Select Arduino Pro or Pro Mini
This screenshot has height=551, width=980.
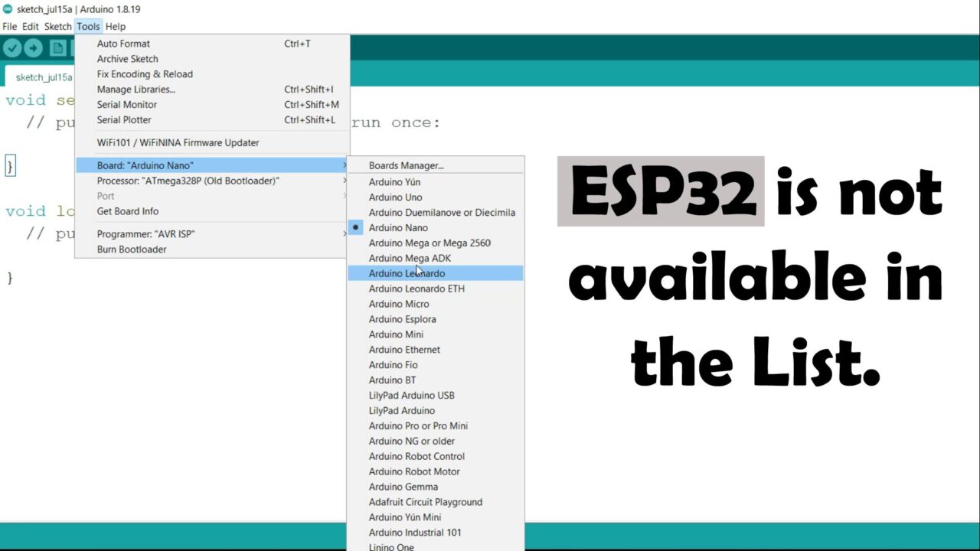436,426
